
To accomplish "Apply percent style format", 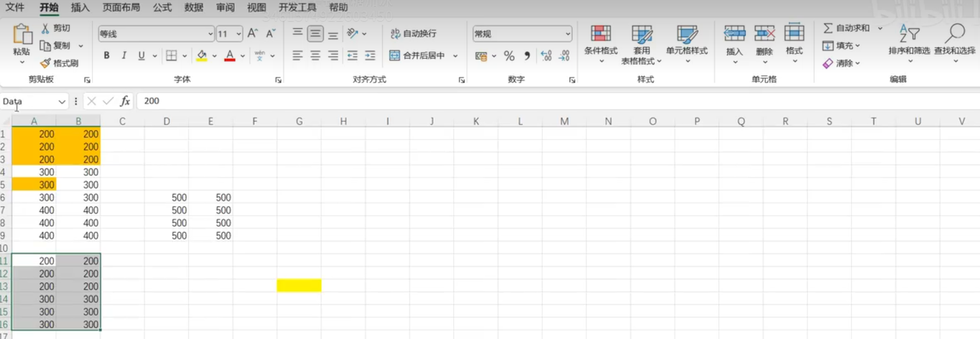I will (509, 56).
